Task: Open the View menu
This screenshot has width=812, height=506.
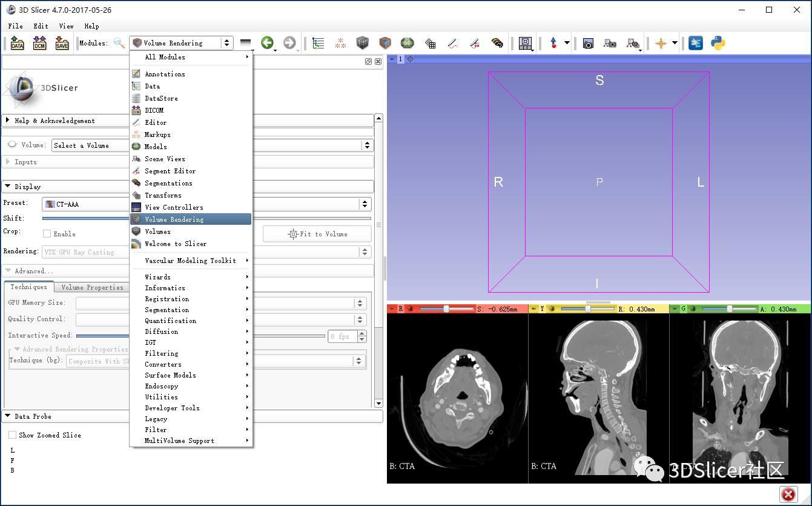Action: (66, 26)
